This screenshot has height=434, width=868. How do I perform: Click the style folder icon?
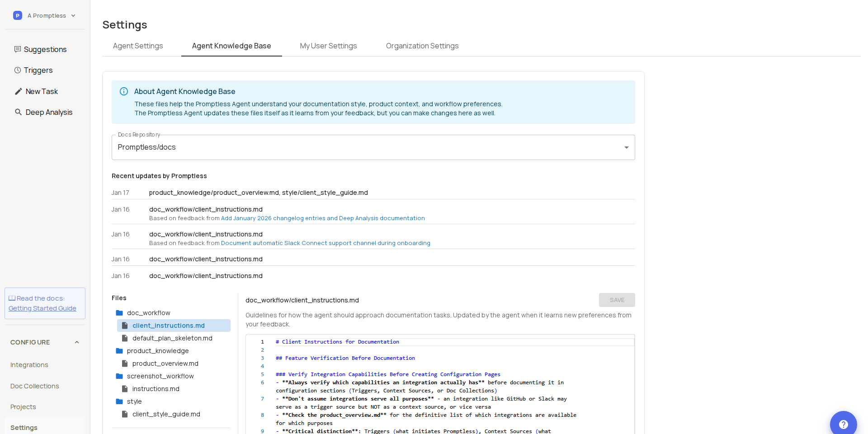click(x=120, y=401)
